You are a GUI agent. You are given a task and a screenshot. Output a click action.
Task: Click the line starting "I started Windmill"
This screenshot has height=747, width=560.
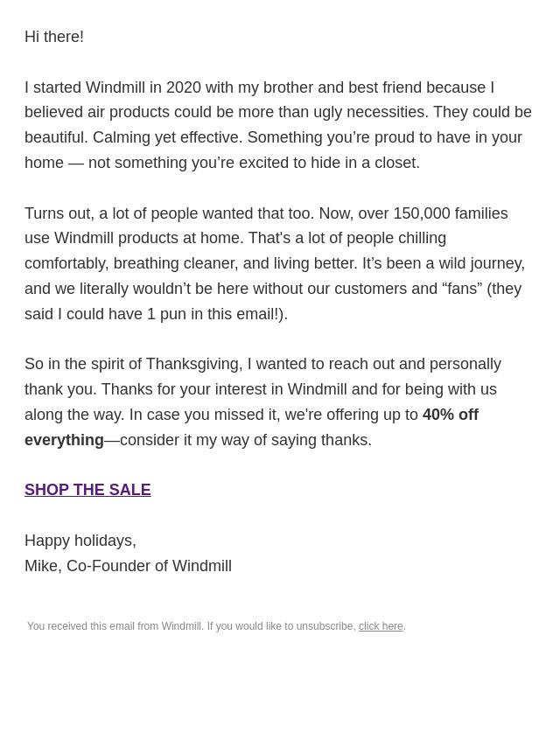[259, 87]
